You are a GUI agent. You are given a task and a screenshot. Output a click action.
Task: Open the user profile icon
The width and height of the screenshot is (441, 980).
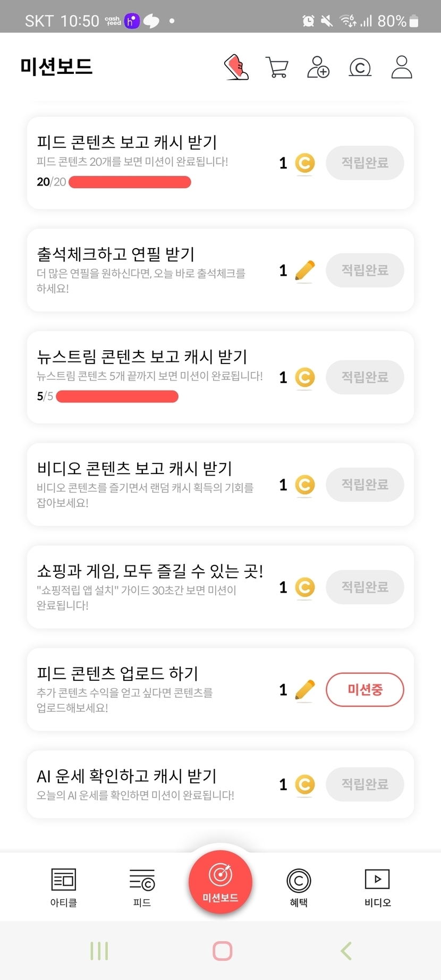coord(402,67)
